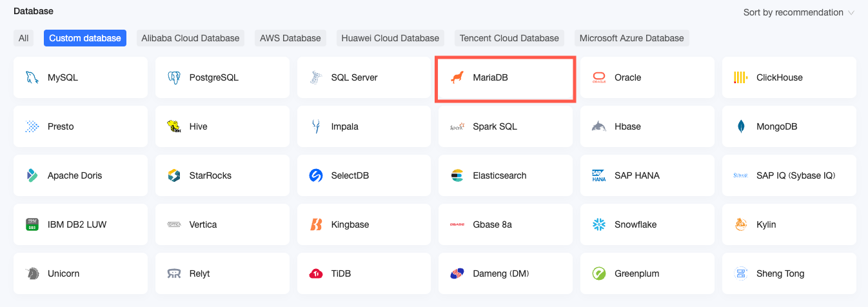
Task: Open the AWS Database tab
Action: coord(290,38)
